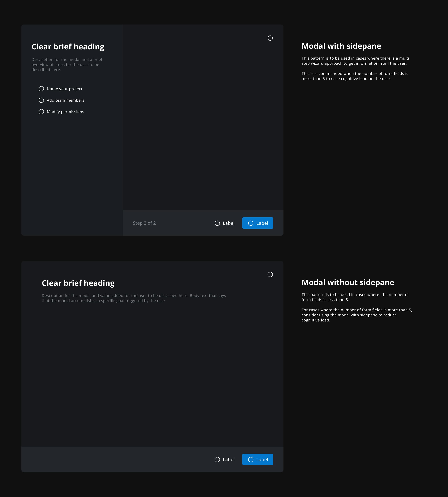Click the "Name your project" step label

(x=65, y=89)
